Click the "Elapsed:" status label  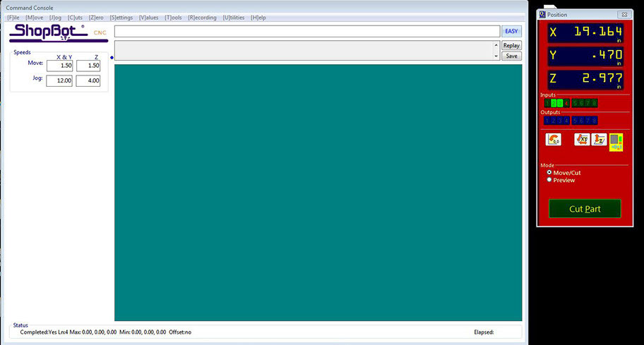[484, 332]
